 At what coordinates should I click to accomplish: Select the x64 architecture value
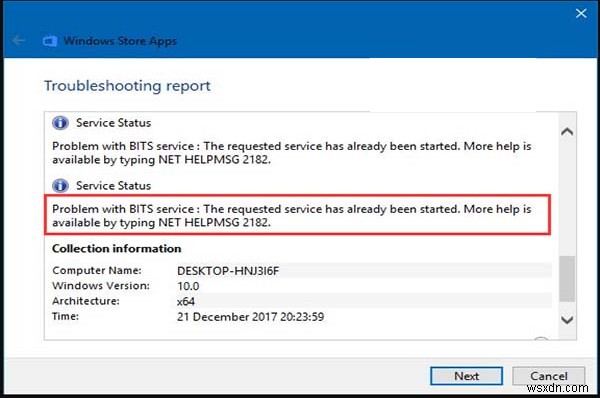pos(186,302)
